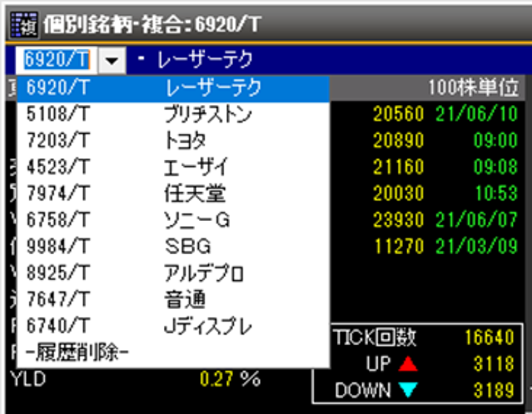Select 7974/T 任天堂 entry
This screenshot has height=414, width=532.
[174, 194]
